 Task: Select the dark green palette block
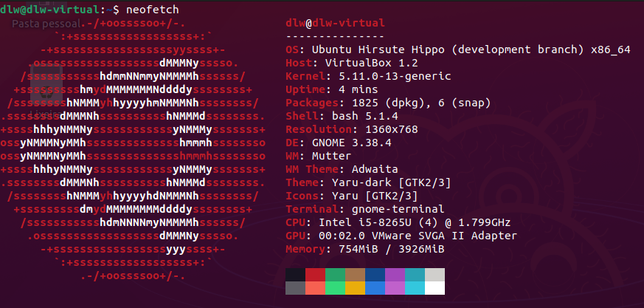point(335,275)
